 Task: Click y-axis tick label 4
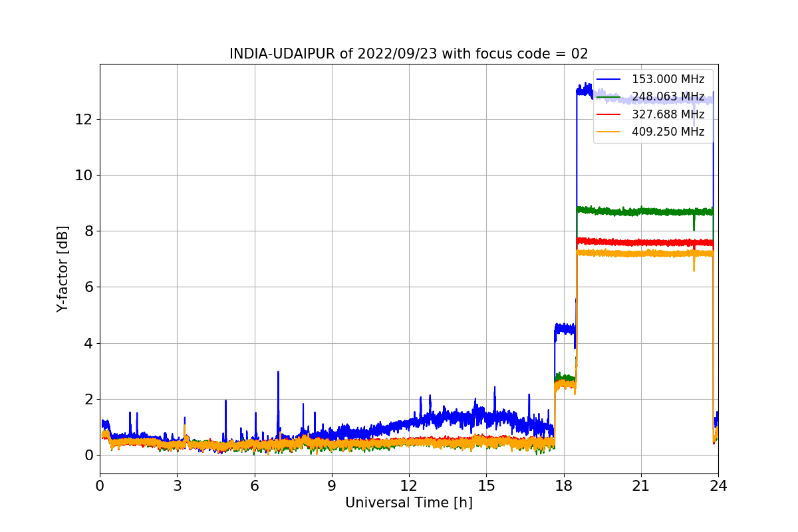click(x=88, y=343)
